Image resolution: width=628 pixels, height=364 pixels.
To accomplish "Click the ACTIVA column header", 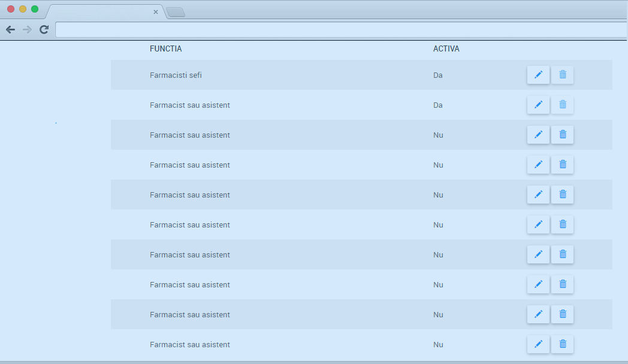I will 446,49.
